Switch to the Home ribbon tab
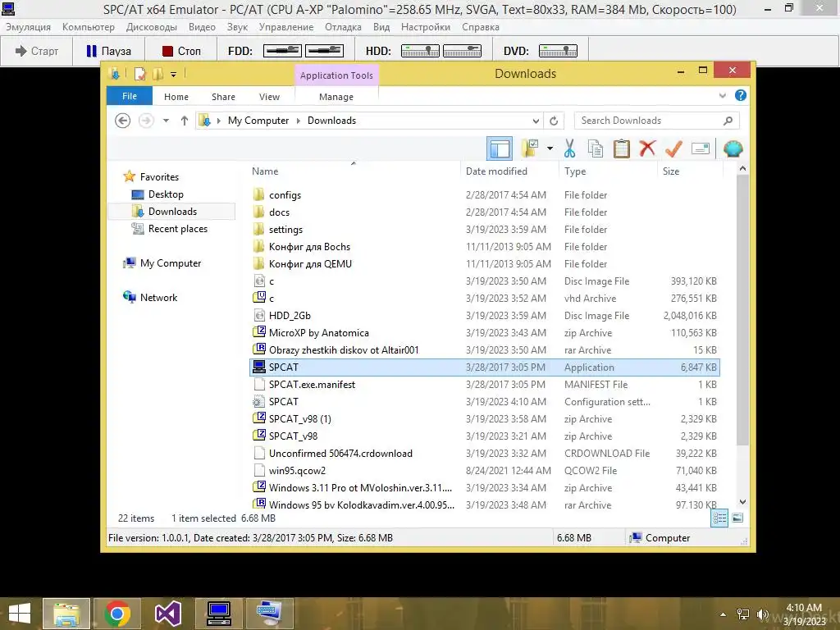The image size is (840, 630). [176, 97]
